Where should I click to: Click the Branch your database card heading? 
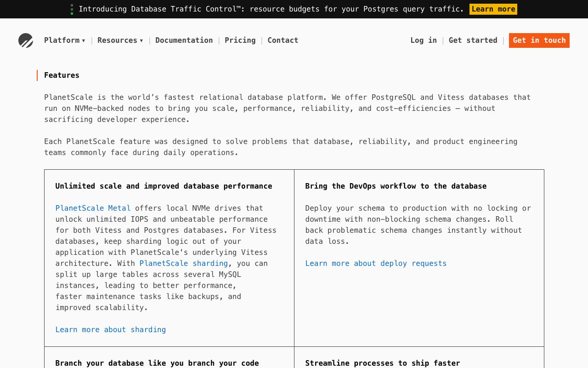pos(157,363)
